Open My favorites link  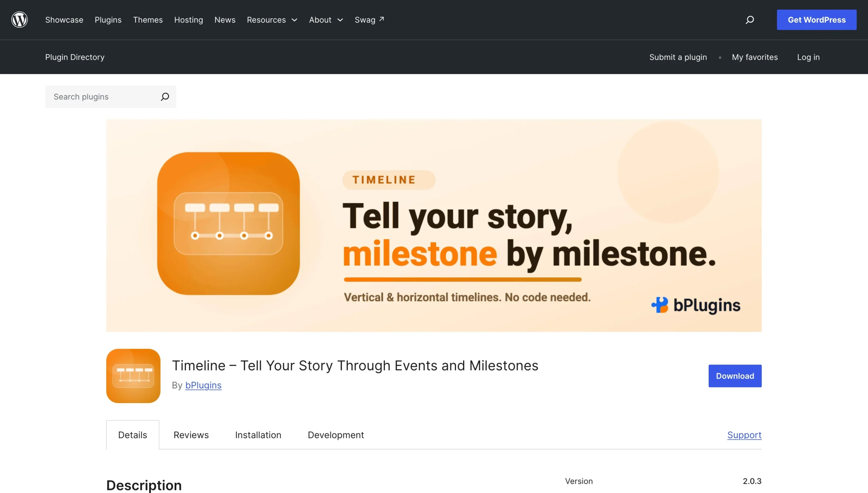[755, 57]
